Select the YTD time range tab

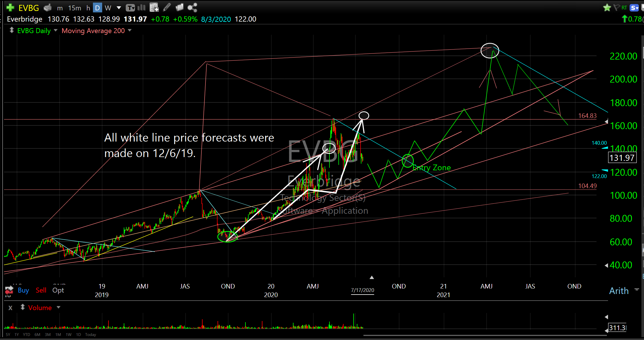[26, 335]
